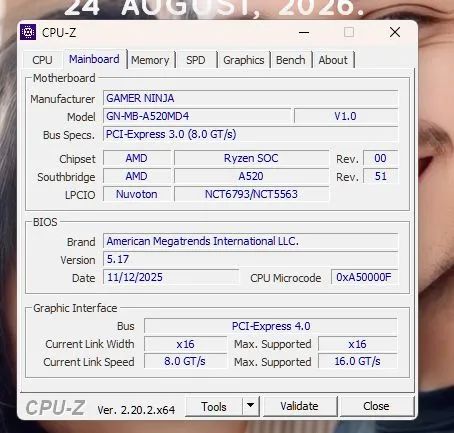Select the GAMER NINJA manufacturer field
The image size is (454, 433).
point(250,98)
